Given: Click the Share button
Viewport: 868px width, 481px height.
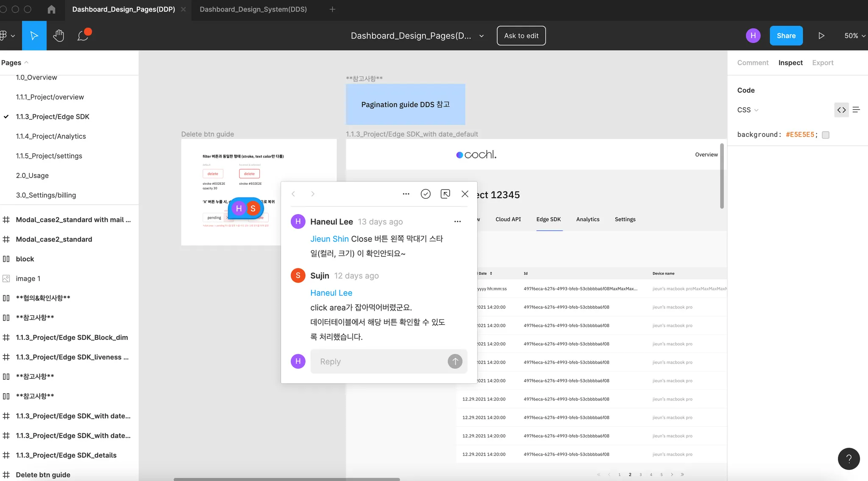Looking at the screenshot, I should coord(786,36).
